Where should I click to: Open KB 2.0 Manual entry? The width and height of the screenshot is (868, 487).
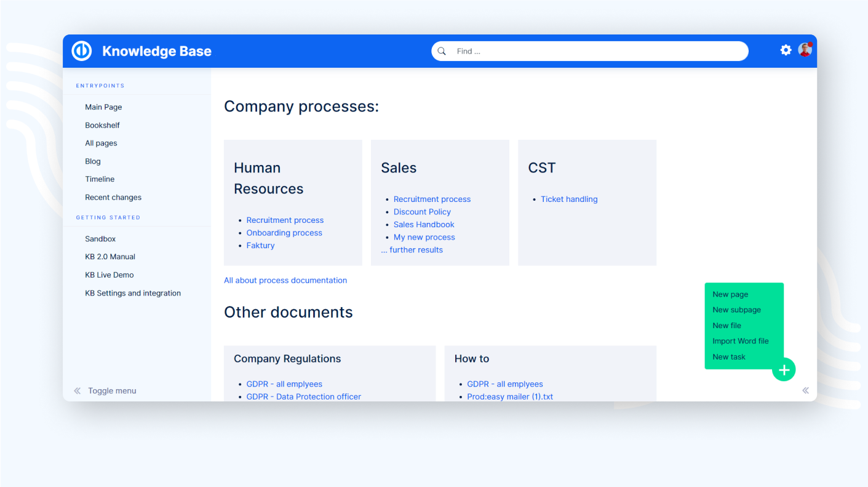tap(110, 257)
